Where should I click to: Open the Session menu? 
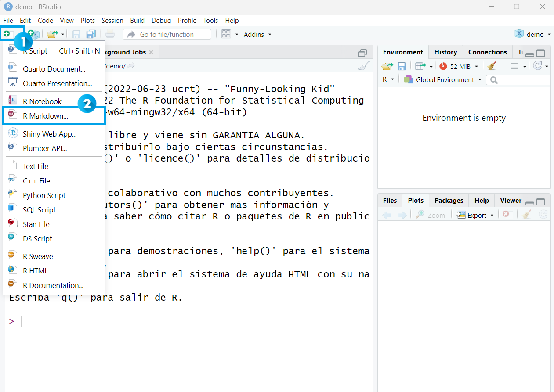point(112,21)
